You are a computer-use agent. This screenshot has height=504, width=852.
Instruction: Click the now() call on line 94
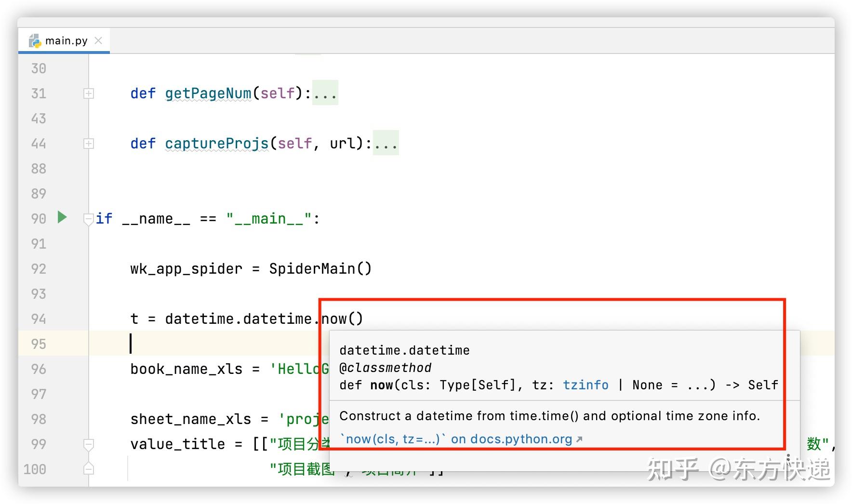tap(342, 319)
